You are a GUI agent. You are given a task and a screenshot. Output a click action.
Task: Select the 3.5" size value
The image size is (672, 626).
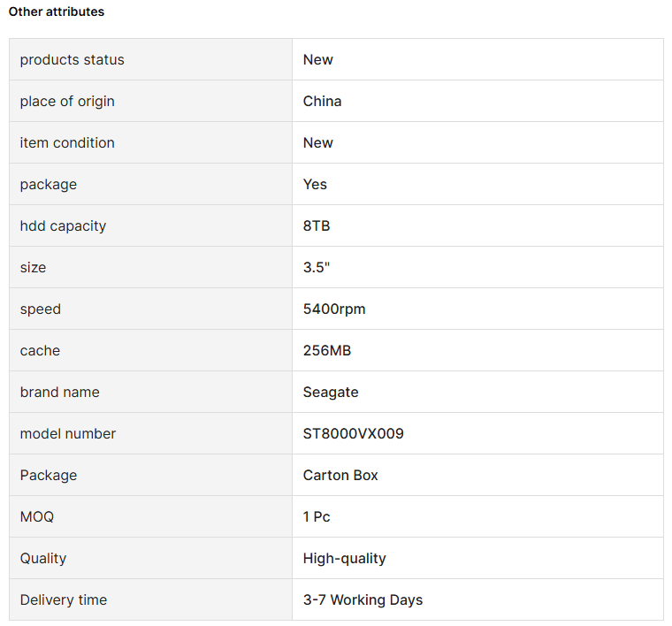(316, 268)
